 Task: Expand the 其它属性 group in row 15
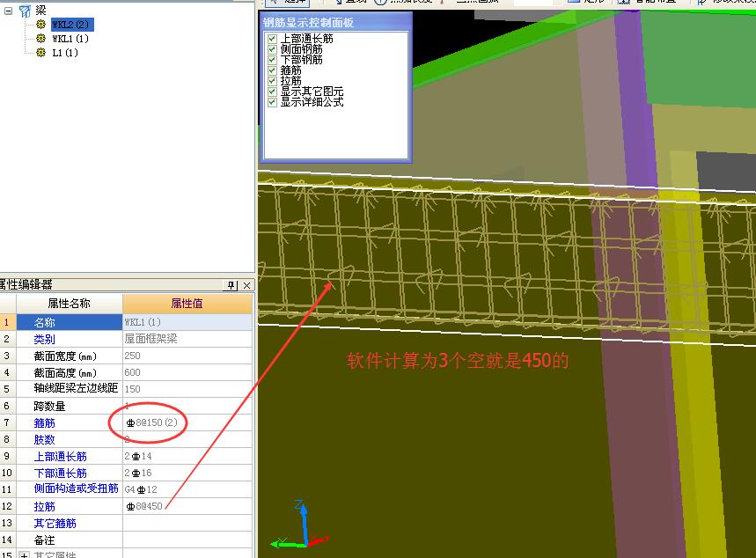point(24,555)
